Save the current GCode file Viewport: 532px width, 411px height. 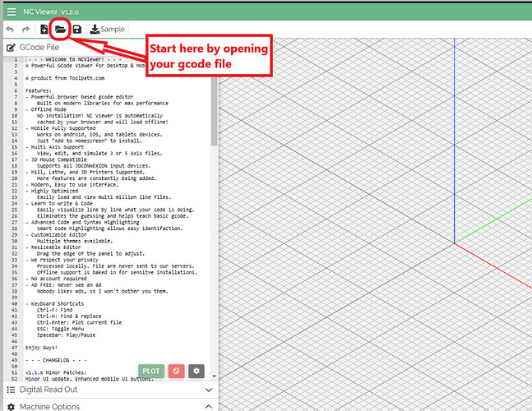point(77,30)
